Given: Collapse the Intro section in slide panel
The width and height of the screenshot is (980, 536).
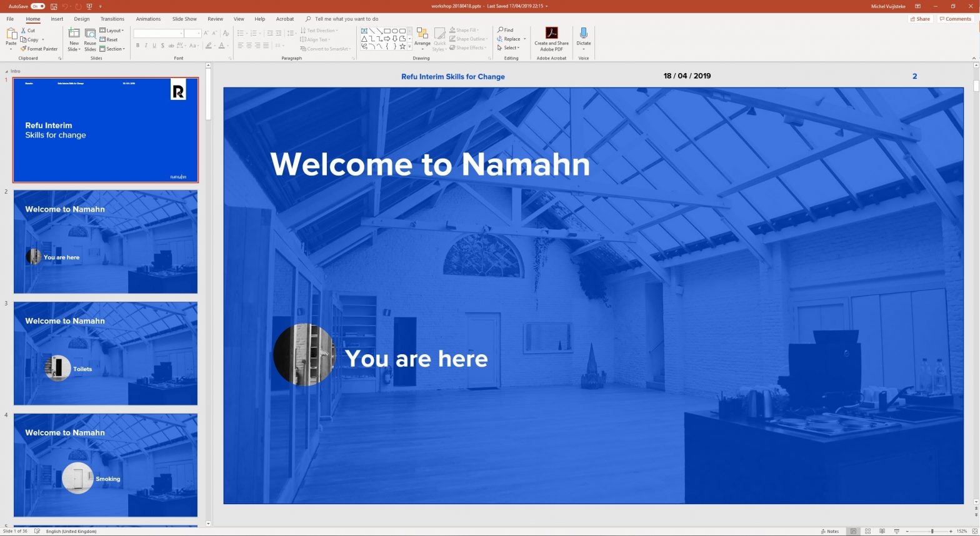Looking at the screenshot, I should pyautogui.click(x=7, y=71).
